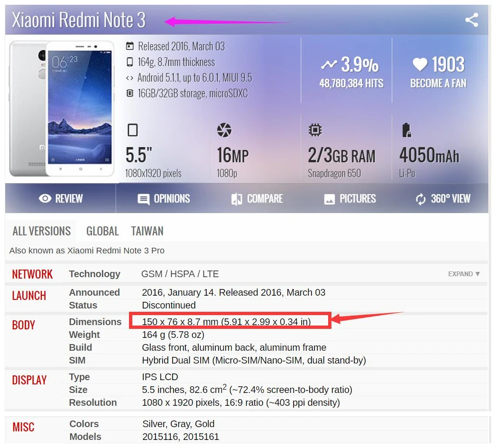
Task: Click the Status spec label
Action: (x=83, y=305)
